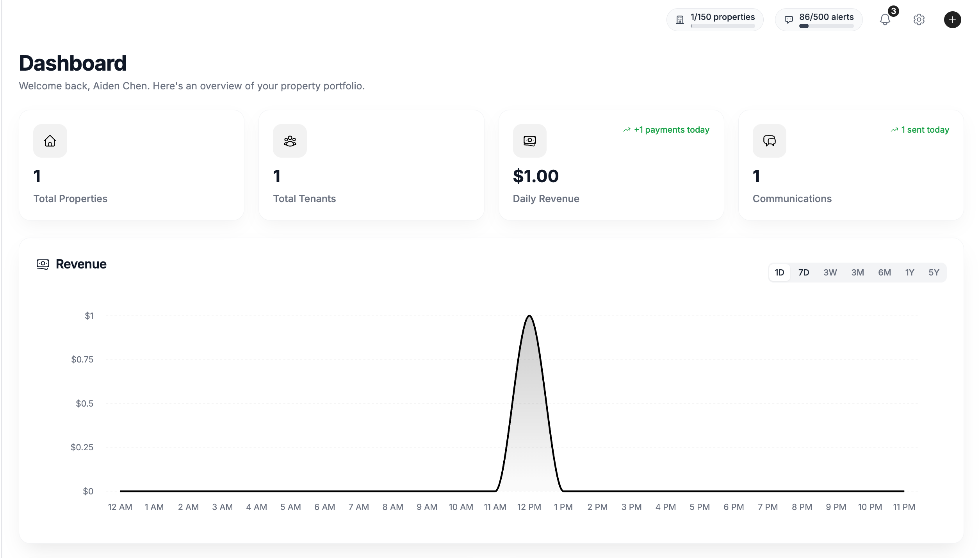Click the $1.00 revenue value

(x=536, y=176)
